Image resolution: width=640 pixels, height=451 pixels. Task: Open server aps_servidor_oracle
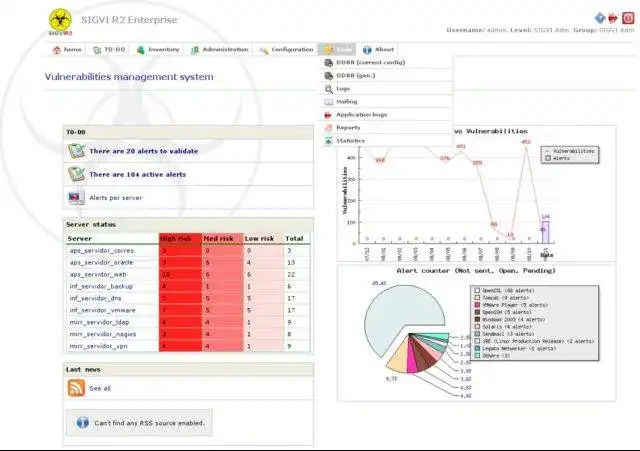[x=101, y=262]
